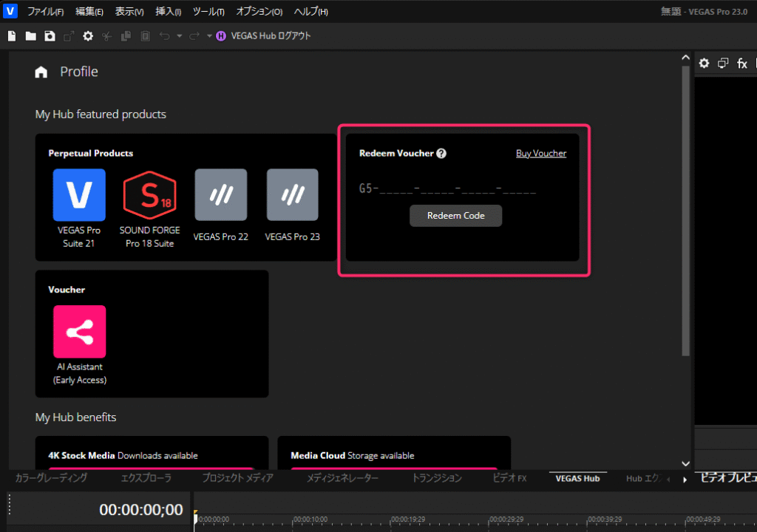The width and height of the screenshot is (757, 532).
Task: Click the right arrow to show more dock tabs
Action: (x=685, y=479)
